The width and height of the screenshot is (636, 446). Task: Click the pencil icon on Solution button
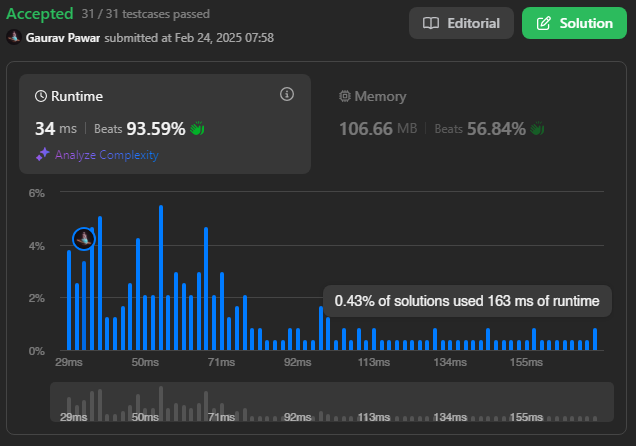click(544, 23)
